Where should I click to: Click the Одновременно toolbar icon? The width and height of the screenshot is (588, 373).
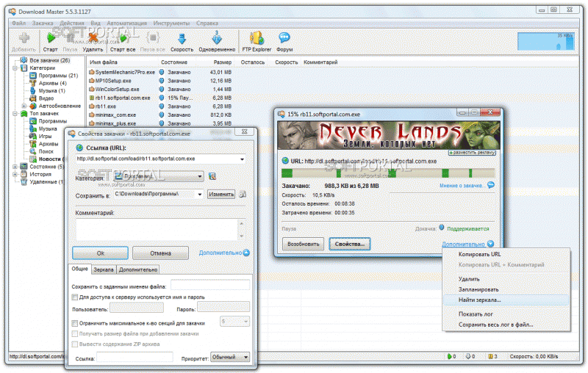click(x=217, y=39)
